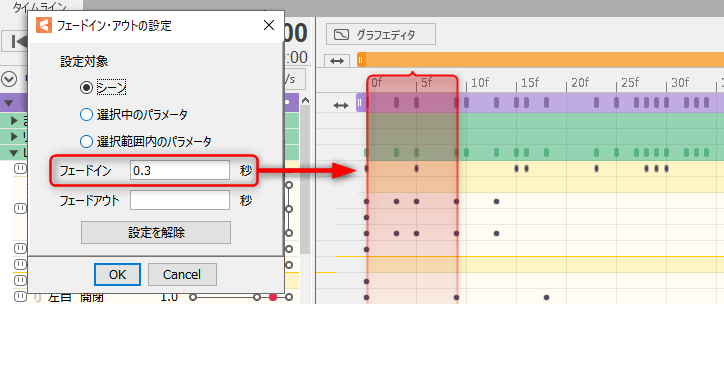
Task: Click the double-arrow icon on purple track row
Action: (x=341, y=105)
